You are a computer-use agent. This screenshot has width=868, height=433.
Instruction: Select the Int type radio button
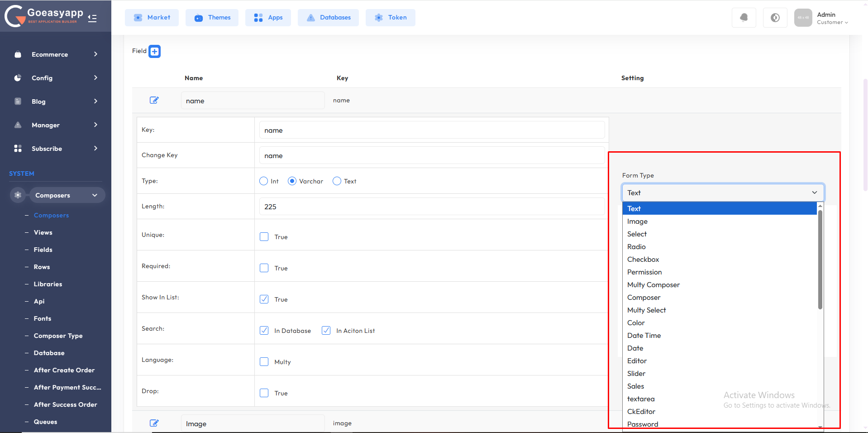tap(264, 181)
